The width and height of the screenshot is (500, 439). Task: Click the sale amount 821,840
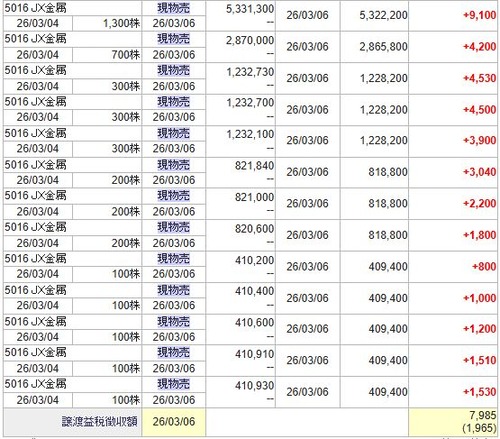click(x=255, y=166)
